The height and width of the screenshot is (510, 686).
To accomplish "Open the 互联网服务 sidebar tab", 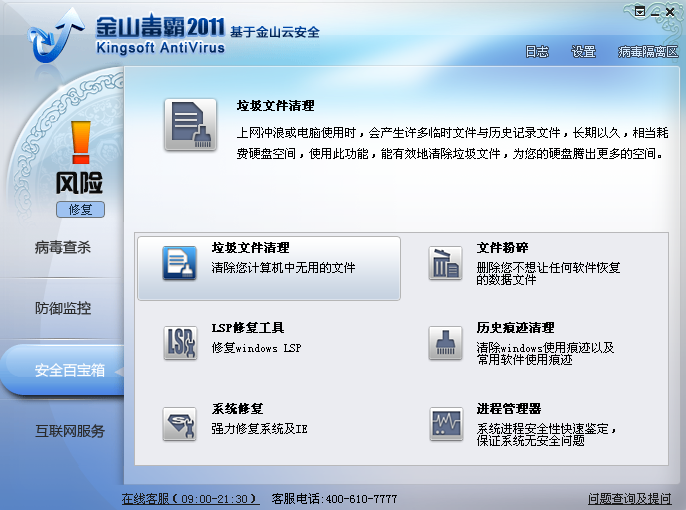I will 70,431.
